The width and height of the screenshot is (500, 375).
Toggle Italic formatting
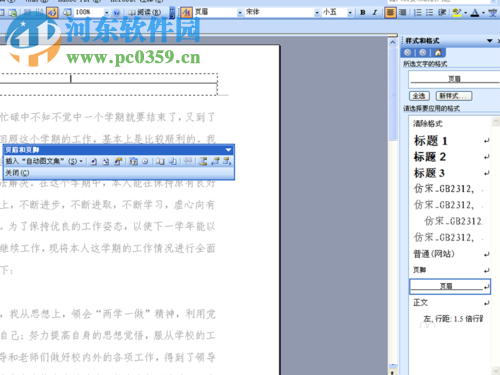375,13
